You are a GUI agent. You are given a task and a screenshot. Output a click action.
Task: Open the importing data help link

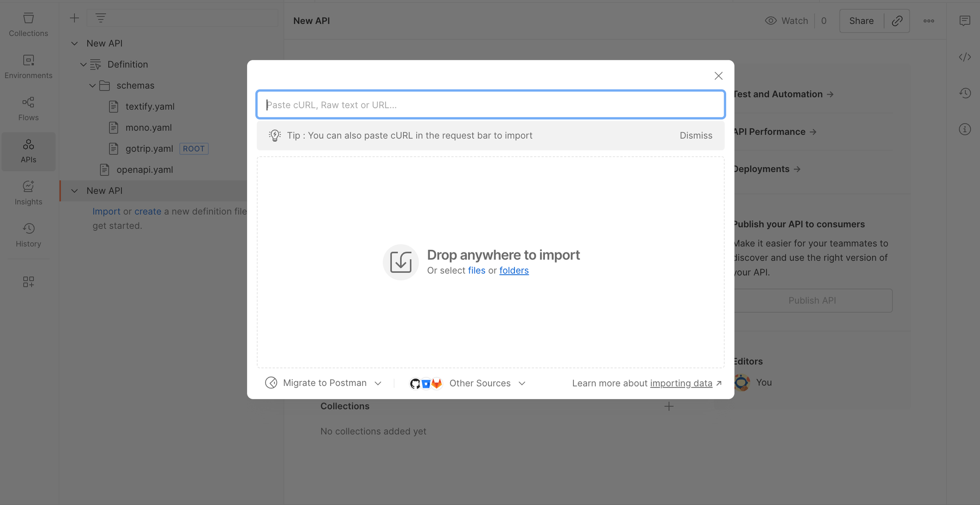(x=681, y=384)
